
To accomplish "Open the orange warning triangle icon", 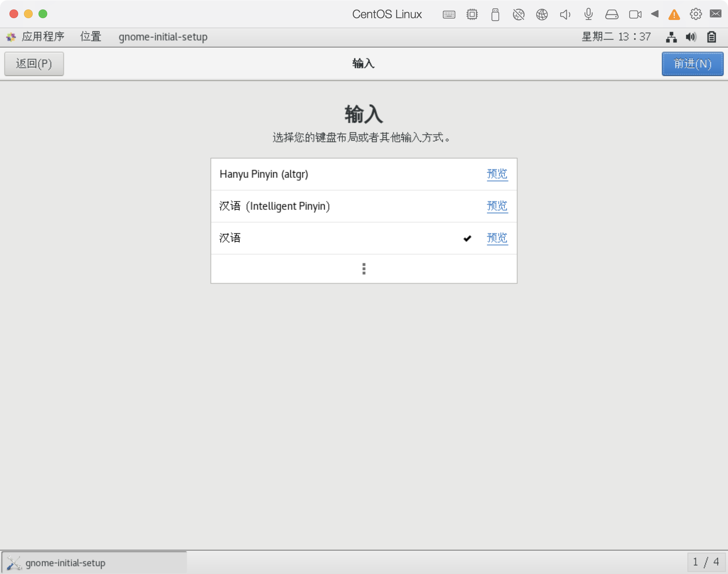I will pos(674,15).
